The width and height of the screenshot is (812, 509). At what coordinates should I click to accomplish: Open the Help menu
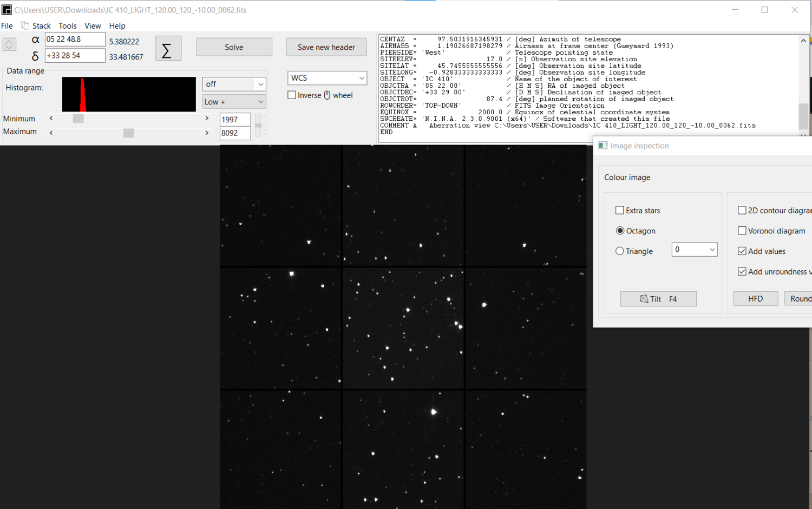117,25
